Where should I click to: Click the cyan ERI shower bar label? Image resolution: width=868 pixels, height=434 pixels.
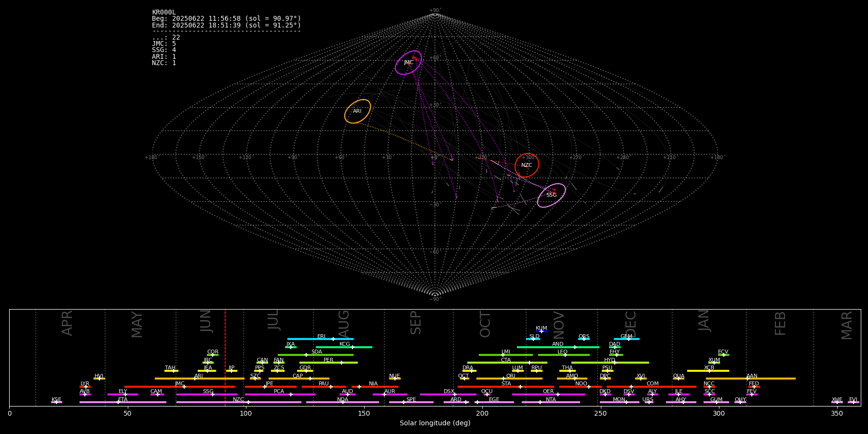322,337
